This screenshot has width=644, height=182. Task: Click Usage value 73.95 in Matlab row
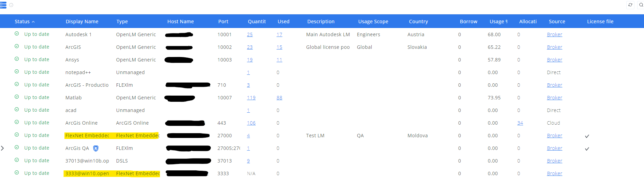pos(494,98)
